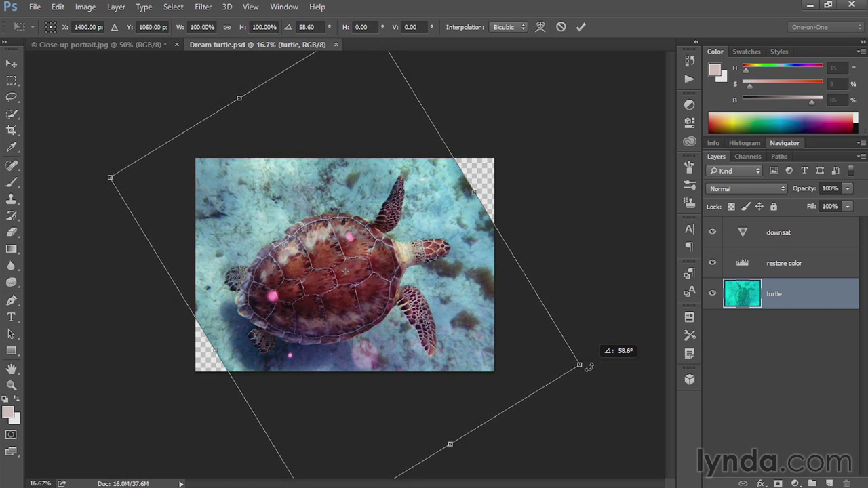Open the Filter menu
This screenshot has height=488, width=868.
203,7
